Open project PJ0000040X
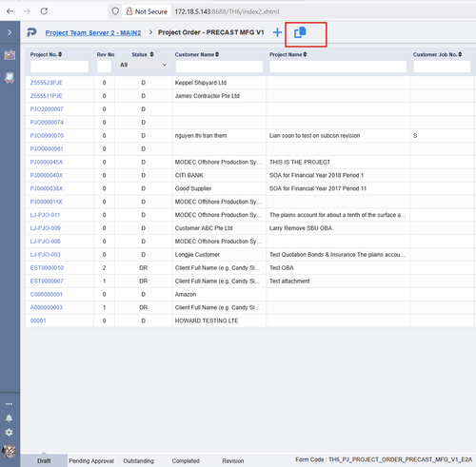 [x=47, y=175]
